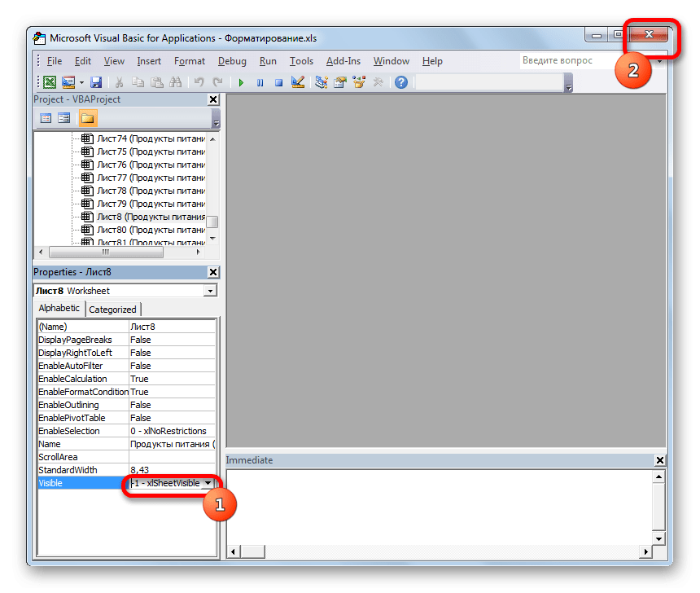Open the Toolbox wrench icon
This screenshot has width=700, height=593.
tap(378, 82)
